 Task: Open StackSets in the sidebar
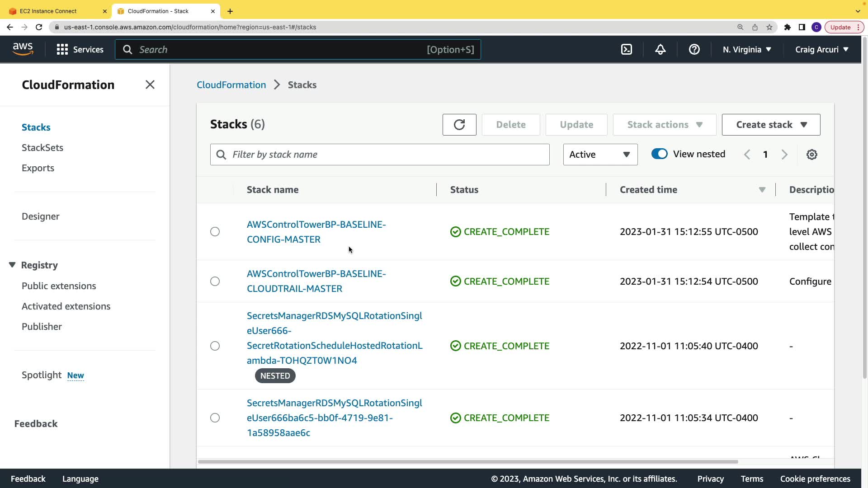[42, 148]
